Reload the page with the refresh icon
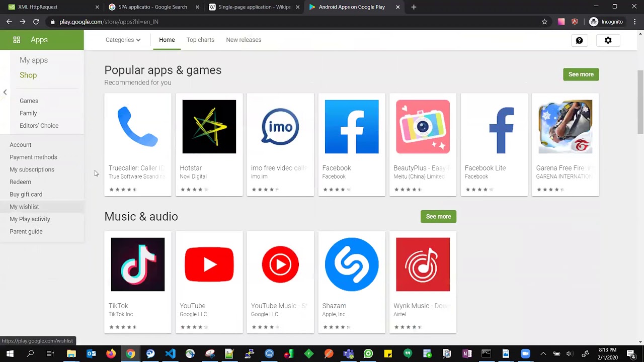Screen dimensions: 644x362 [x=36, y=22]
